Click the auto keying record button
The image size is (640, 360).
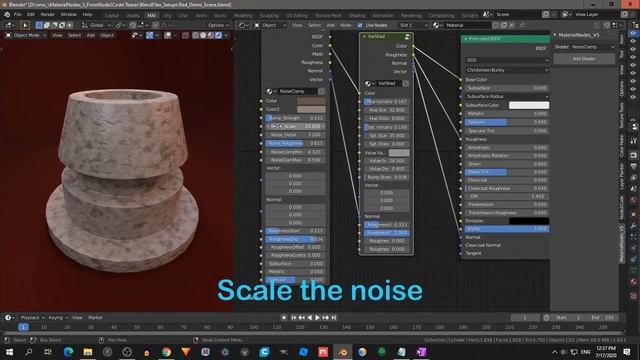tap(284, 318)
